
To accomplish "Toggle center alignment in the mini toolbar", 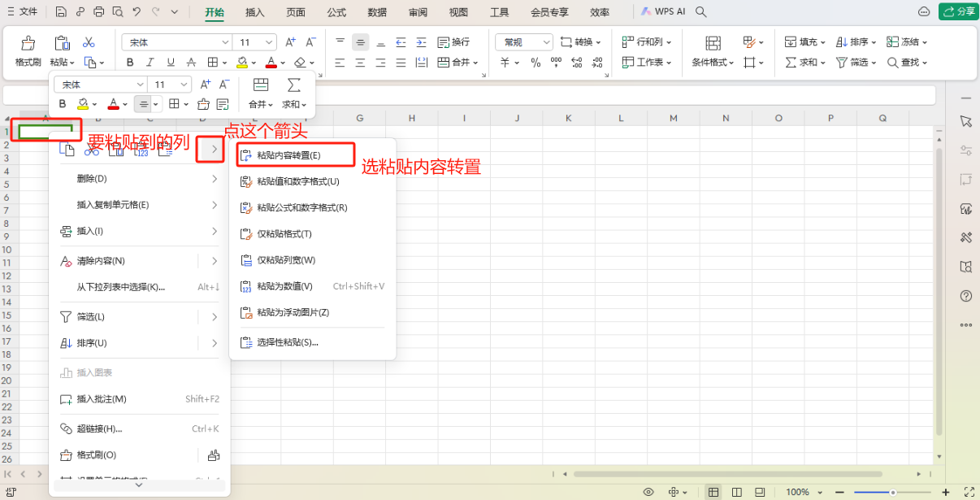I will pyautogui.click(x=143, y=104).
